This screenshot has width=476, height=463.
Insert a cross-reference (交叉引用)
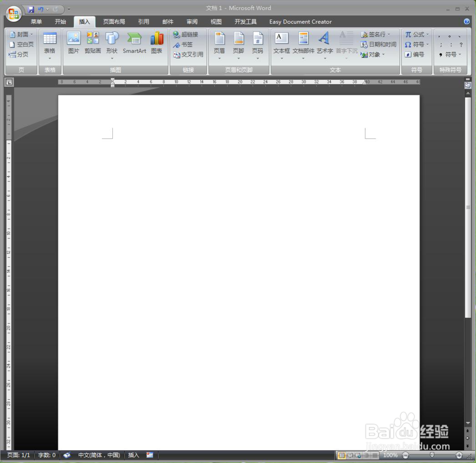point(188,55)
